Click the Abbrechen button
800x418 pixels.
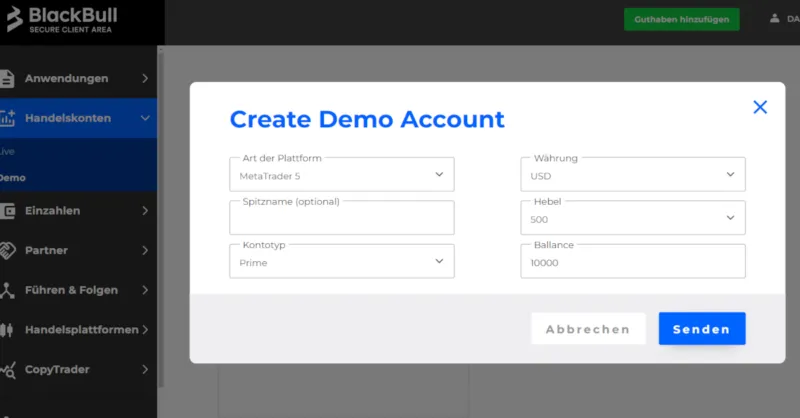(588, 329)
